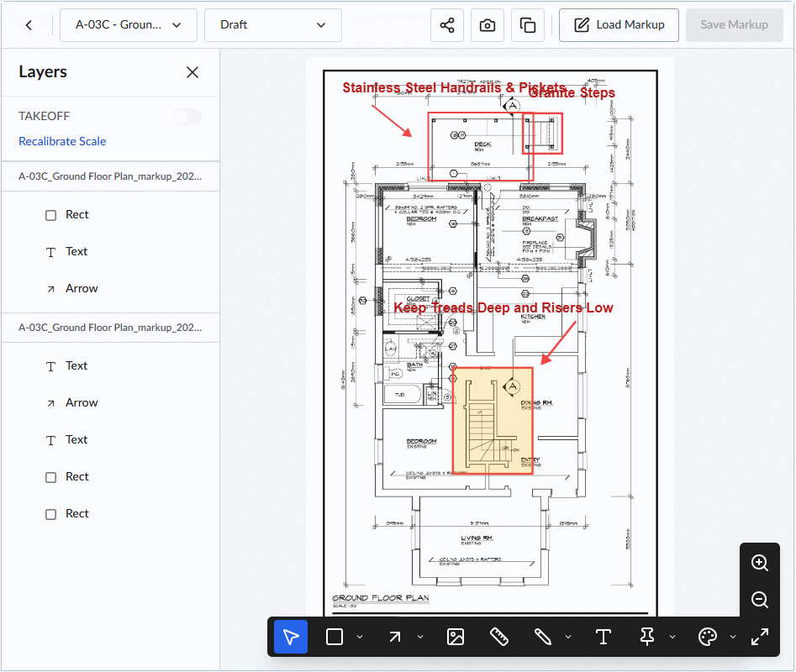Select the pointer/select tool
Viewport: 796px width, 672px height.
coord(291,637)
